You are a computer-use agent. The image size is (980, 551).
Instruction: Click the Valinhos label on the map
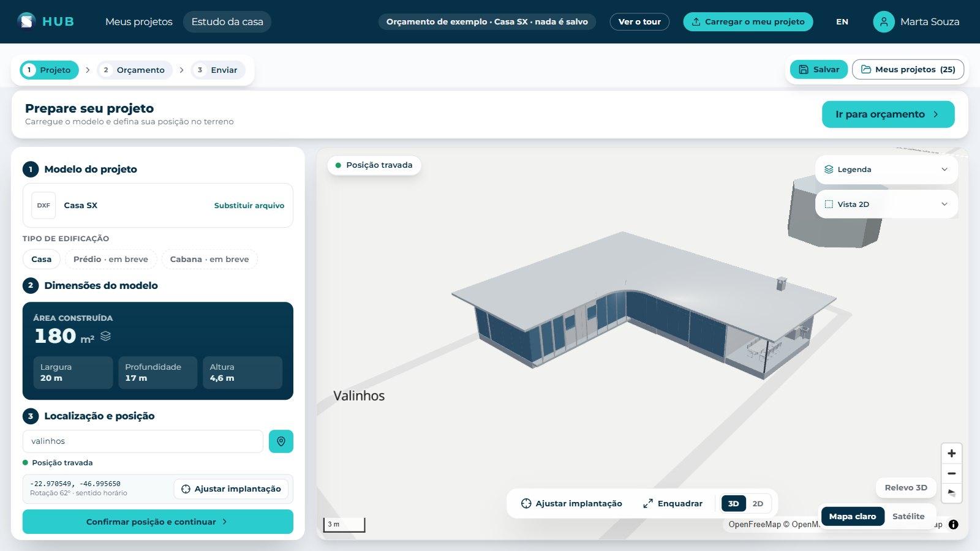(x=359, y=396)
